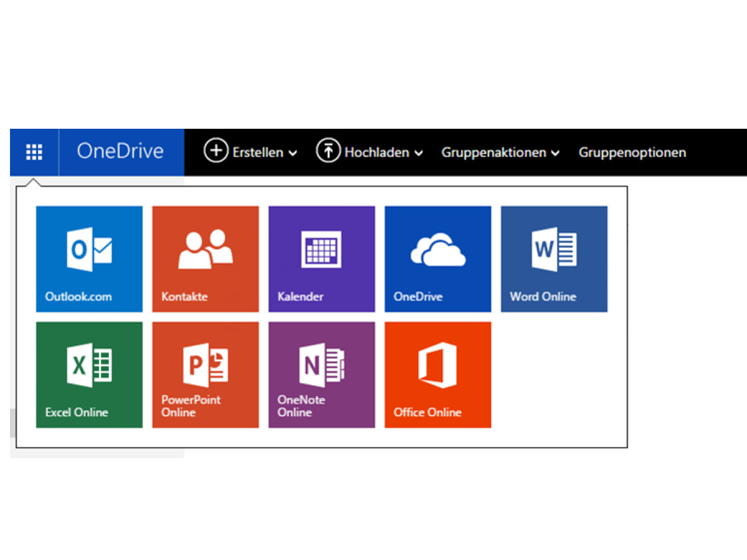The height and width of the screenshot is (560, 747).
Task: Open the Outlook.com tile
Action: tap(89, 259)
